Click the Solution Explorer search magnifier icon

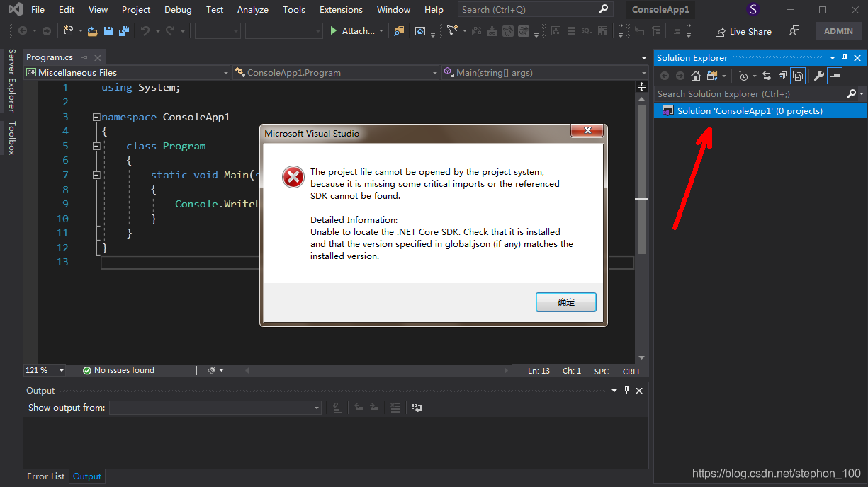click(852, 93)
